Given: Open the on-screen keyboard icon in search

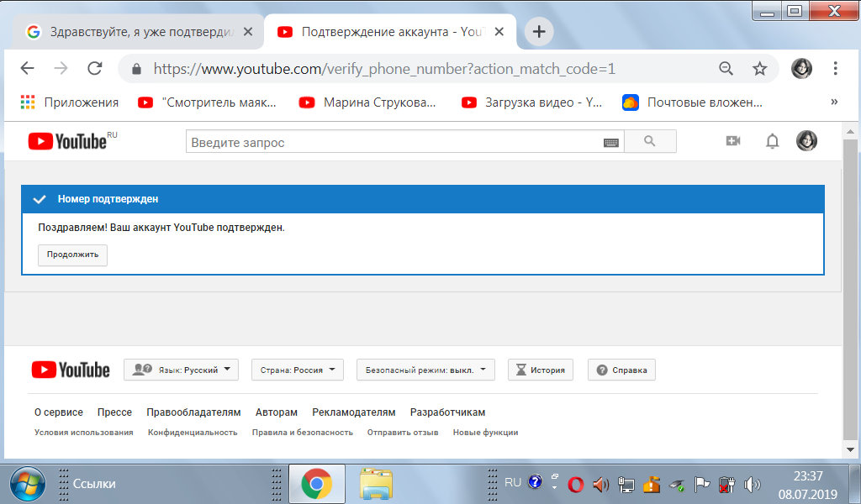Looking at the screenshot, I should pos(610,143).
